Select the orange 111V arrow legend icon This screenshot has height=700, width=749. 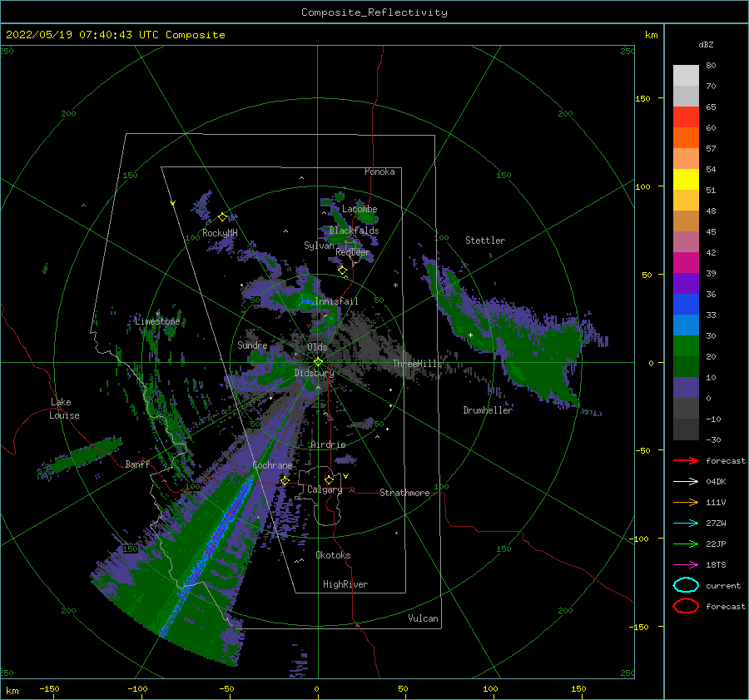[x=686, y=502]
